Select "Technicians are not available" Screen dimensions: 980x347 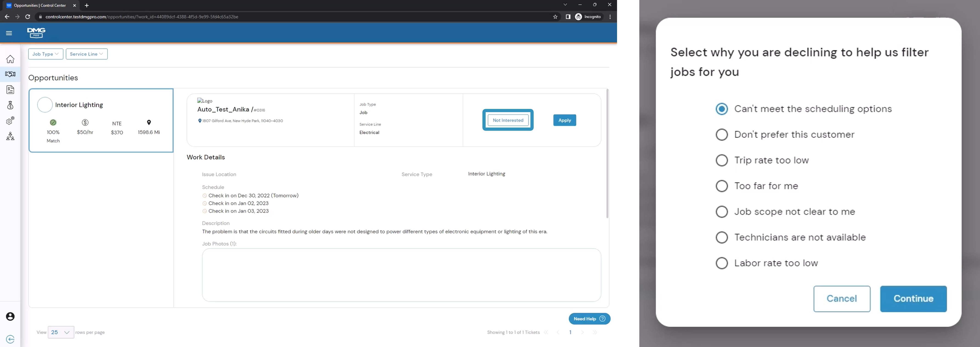coord(721,237)
